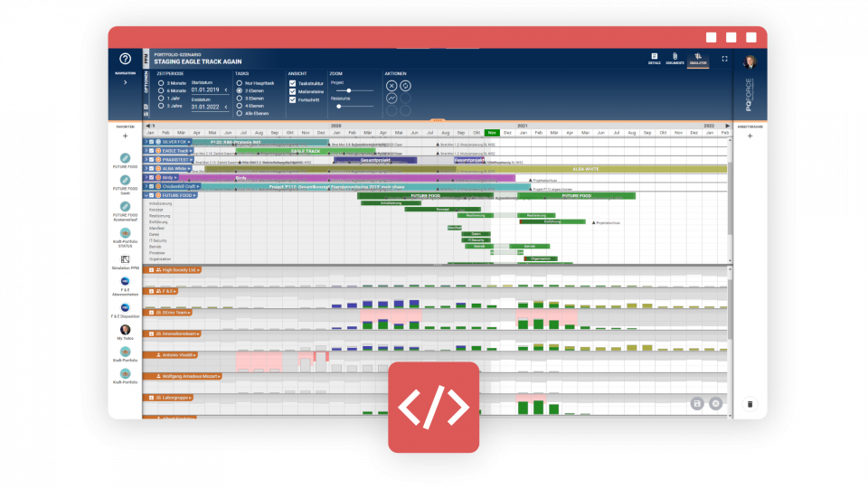Adjust the Project zoom slider handle

point(349,90)
